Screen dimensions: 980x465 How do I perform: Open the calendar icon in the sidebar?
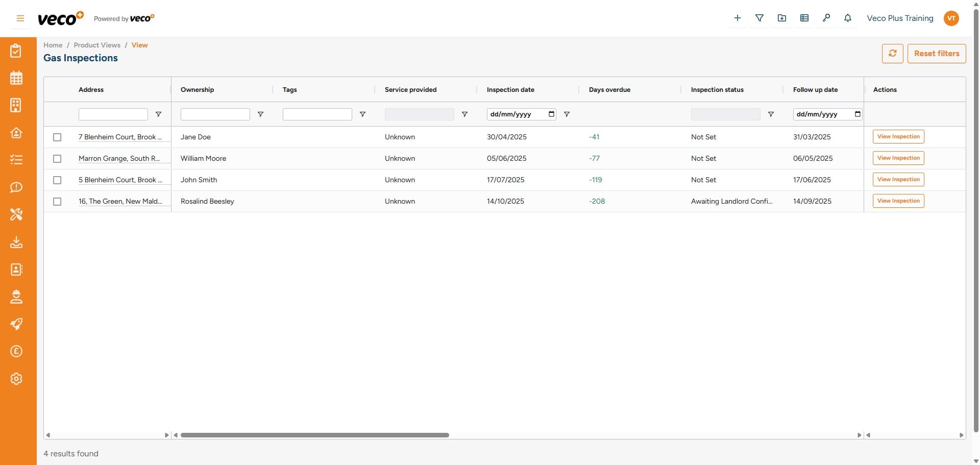(x=17, y=78)
